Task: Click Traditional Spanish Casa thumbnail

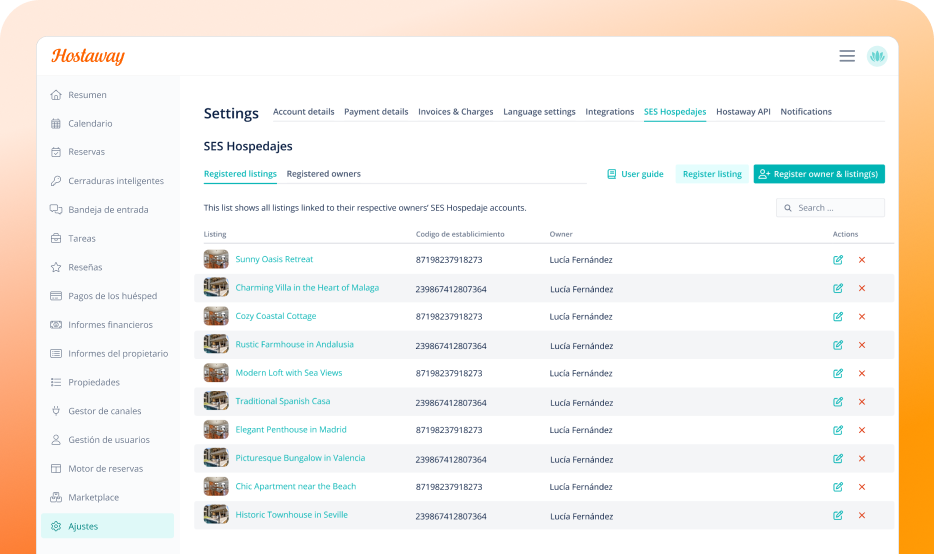Action: 216,401
